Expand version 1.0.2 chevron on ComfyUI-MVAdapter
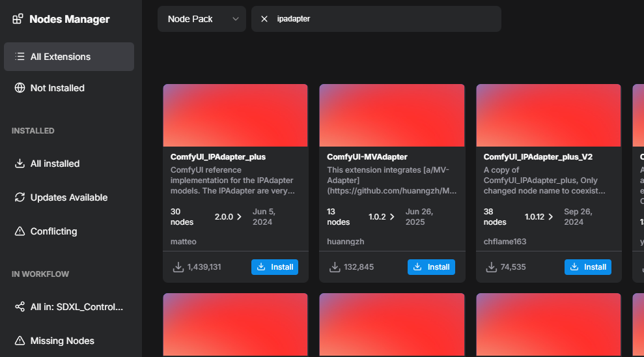This screenshot has width=644, height=357. click(392, 217)
